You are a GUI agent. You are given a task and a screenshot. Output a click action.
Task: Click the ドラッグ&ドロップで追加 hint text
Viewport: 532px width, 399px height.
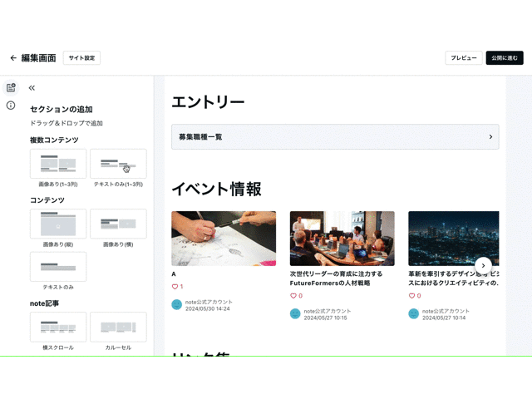click(x=66, y=123)
